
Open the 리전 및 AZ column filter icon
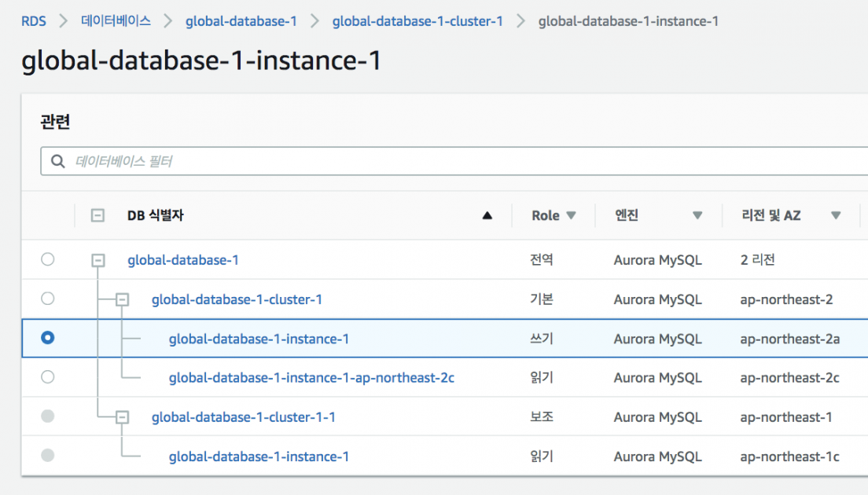[836, 214]
